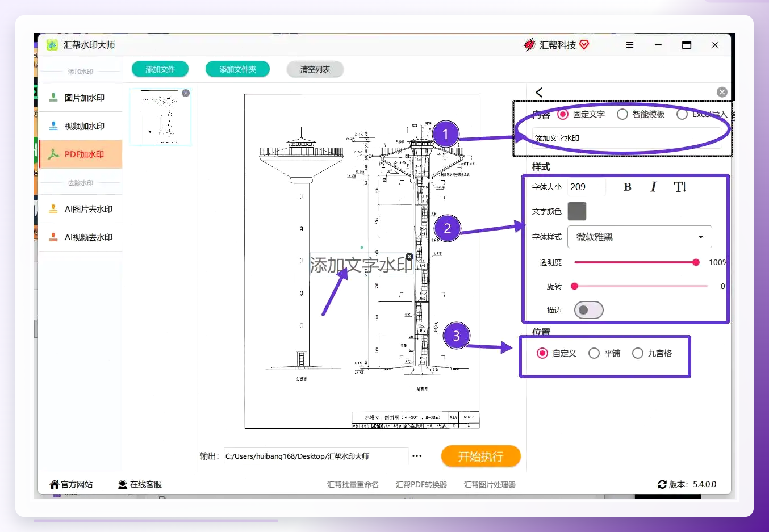Toggle vertical text direction icon
The width and height of the screenshot is (769, 532).
(680, 187)
